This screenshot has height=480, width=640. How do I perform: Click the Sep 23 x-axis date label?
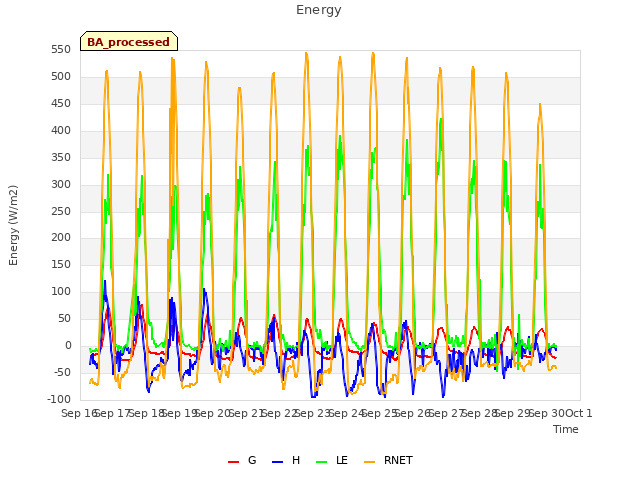point(313,413)
